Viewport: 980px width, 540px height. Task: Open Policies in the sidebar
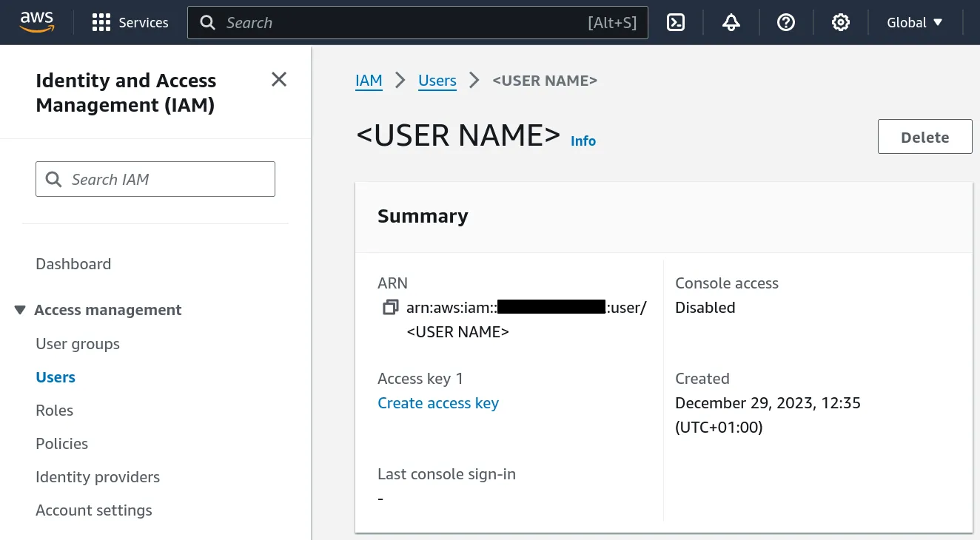tap(62, 444)
